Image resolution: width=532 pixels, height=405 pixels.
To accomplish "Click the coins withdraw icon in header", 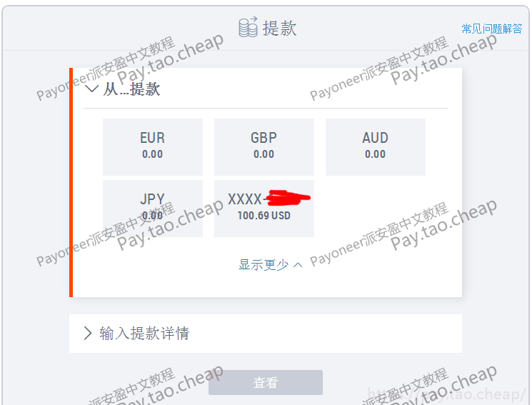I will (248, 27).
